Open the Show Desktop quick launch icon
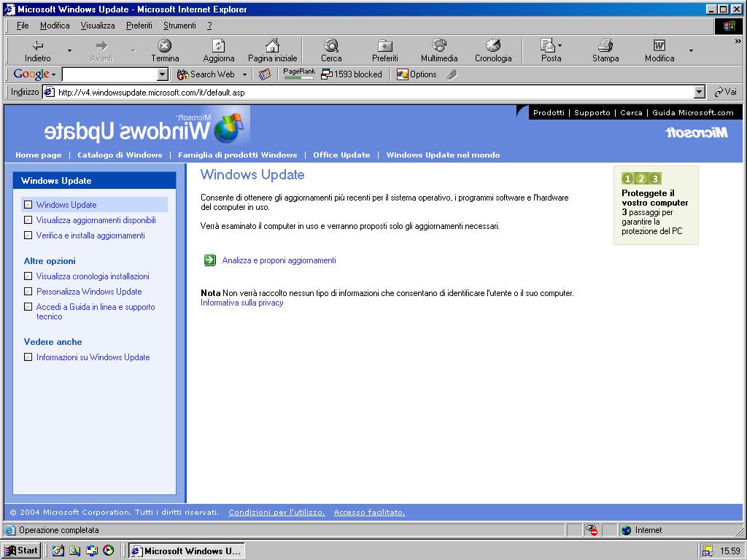The height and width of the screenshot is (560, 747). tap(58, 551)
